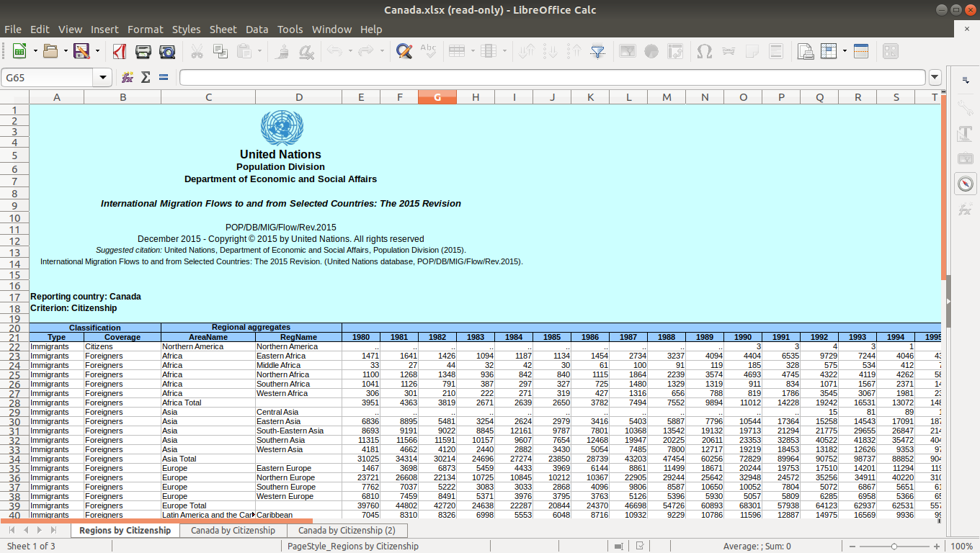Open the Function Wizard
The image size is (980, 553).
(x=128, y=77)
